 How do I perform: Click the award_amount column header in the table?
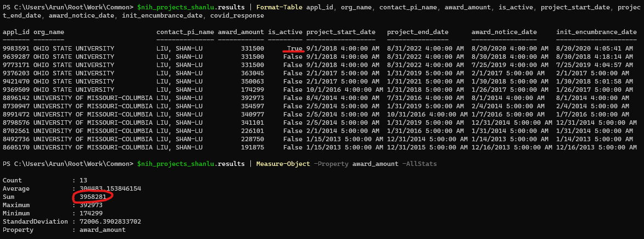click(241, 32)
